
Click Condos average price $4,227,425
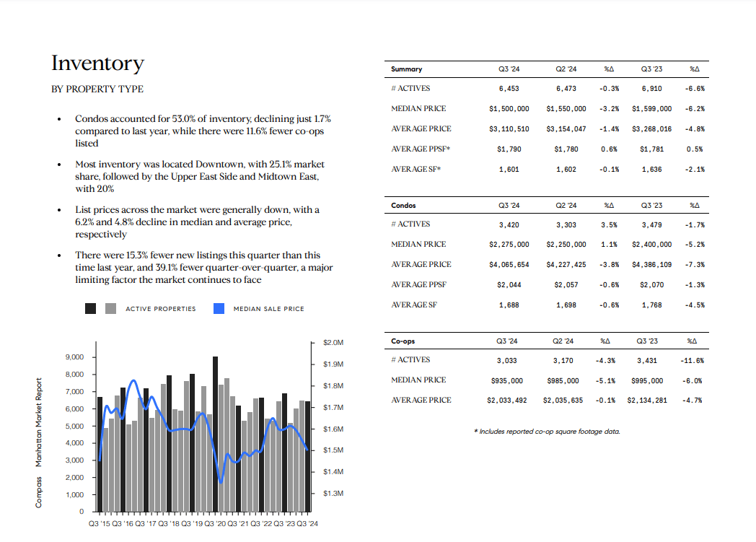566,265
